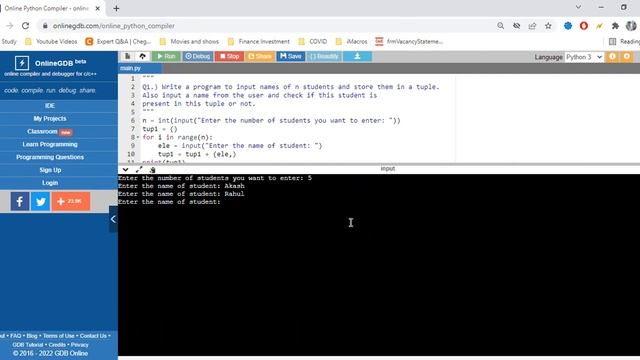The width and height of the screenshot is (640, 360).
Task: Open the Reading list button
Action: click(624, 41)
